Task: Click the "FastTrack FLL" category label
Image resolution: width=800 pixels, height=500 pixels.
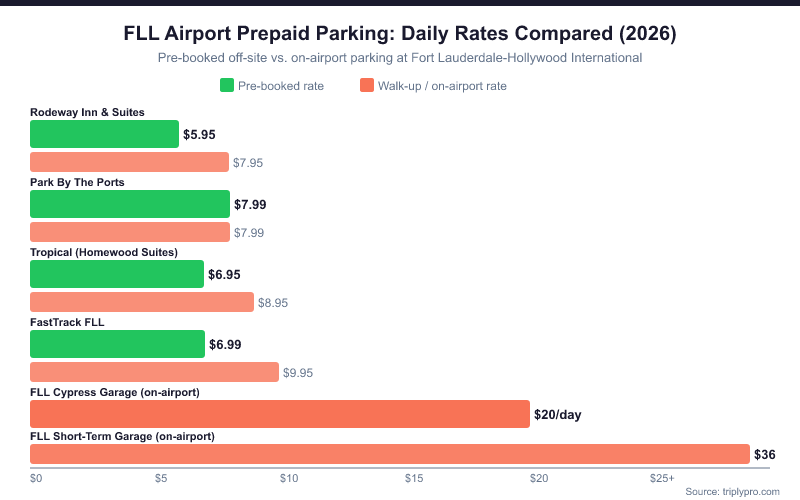Action: 67,322
